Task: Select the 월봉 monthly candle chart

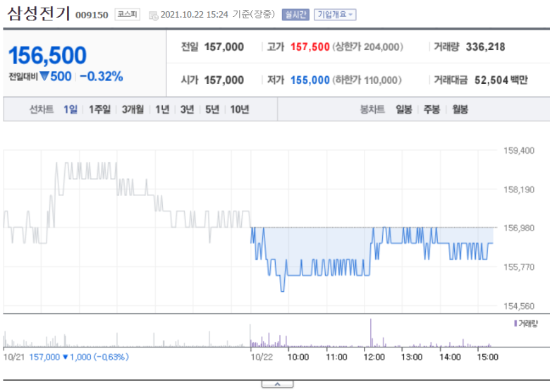Action: [x=460, y=109]
